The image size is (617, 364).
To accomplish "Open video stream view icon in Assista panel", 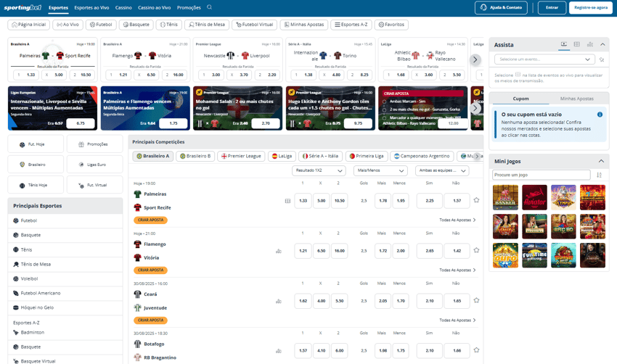I will pos(564,44).
